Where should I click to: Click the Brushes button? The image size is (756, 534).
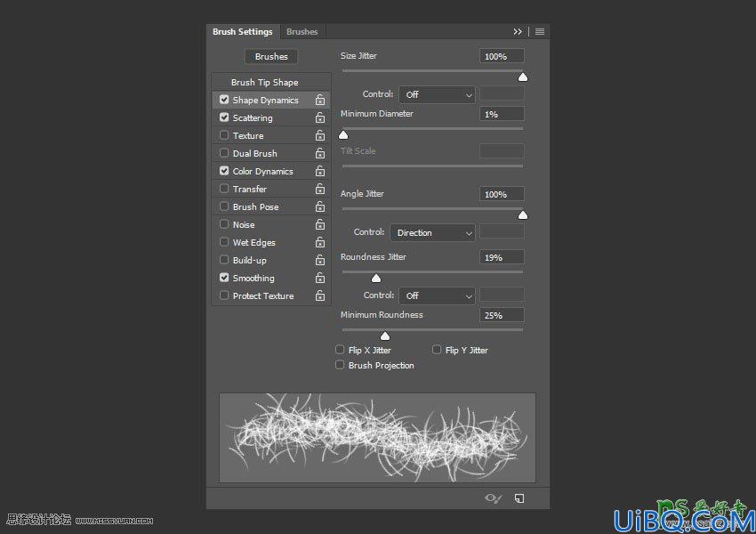tap(271, 56)
